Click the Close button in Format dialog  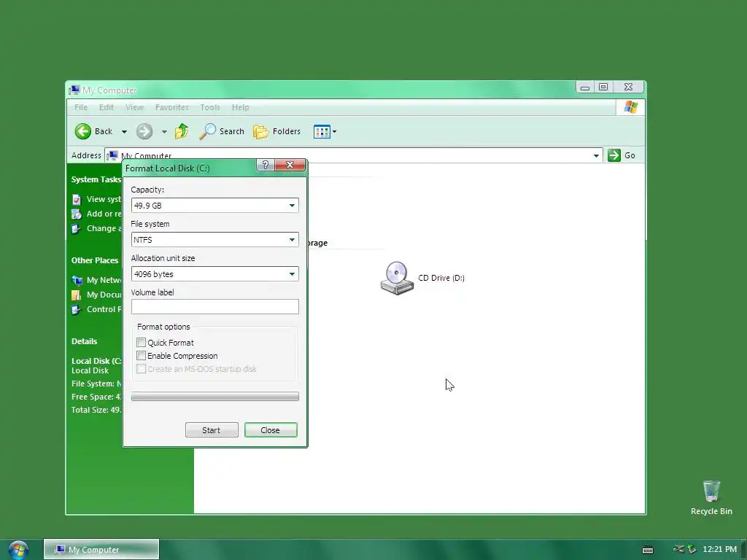(271, 430)
